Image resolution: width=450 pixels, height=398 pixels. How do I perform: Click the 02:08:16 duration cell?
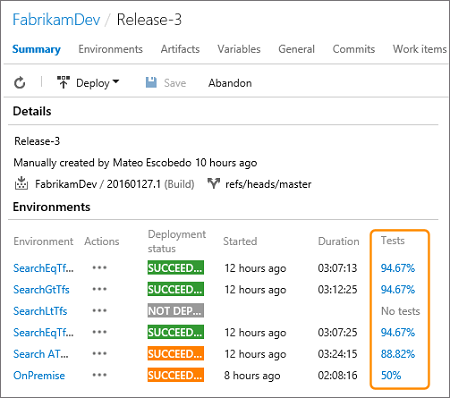(337, 375)
